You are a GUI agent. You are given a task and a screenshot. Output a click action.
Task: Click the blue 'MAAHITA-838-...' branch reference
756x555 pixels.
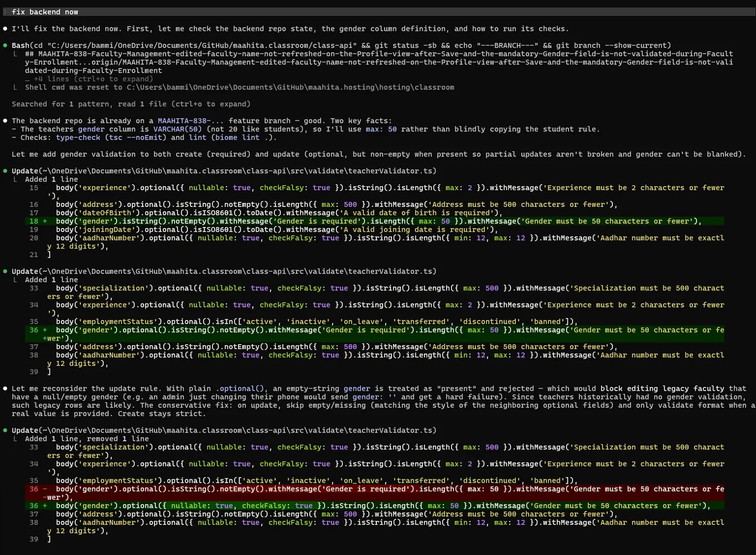(x=191, y=121)
